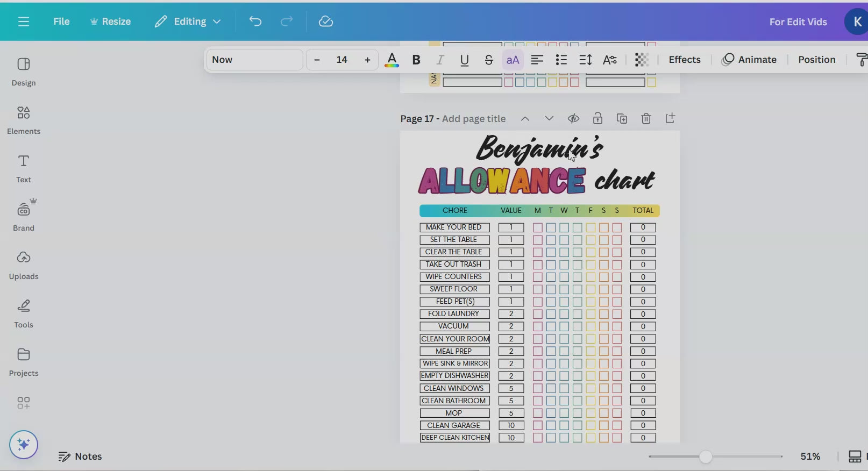Toggle underline text formatting

click(464, 60)
